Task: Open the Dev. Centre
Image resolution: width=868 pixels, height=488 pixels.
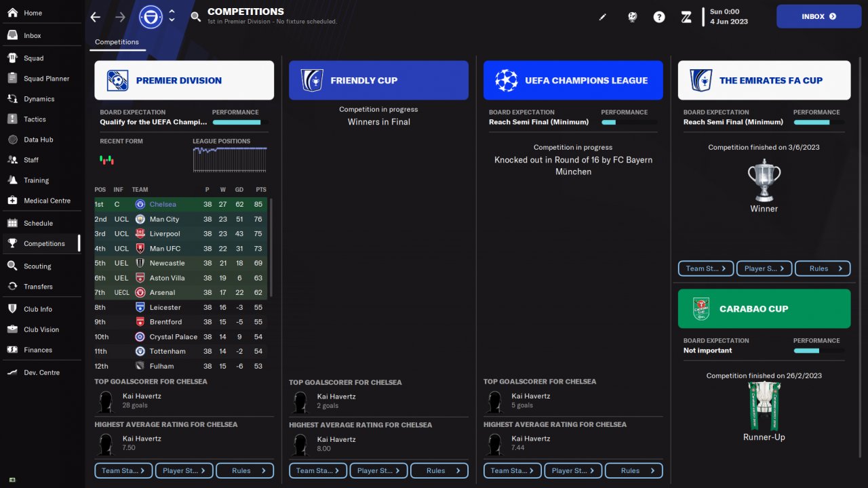Action: point(41,373)
